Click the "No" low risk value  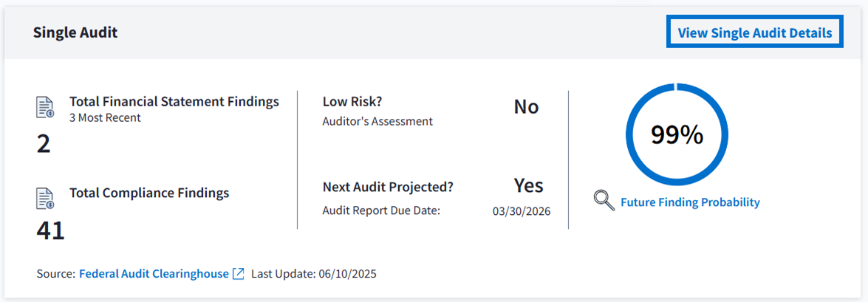coord(526,107)
